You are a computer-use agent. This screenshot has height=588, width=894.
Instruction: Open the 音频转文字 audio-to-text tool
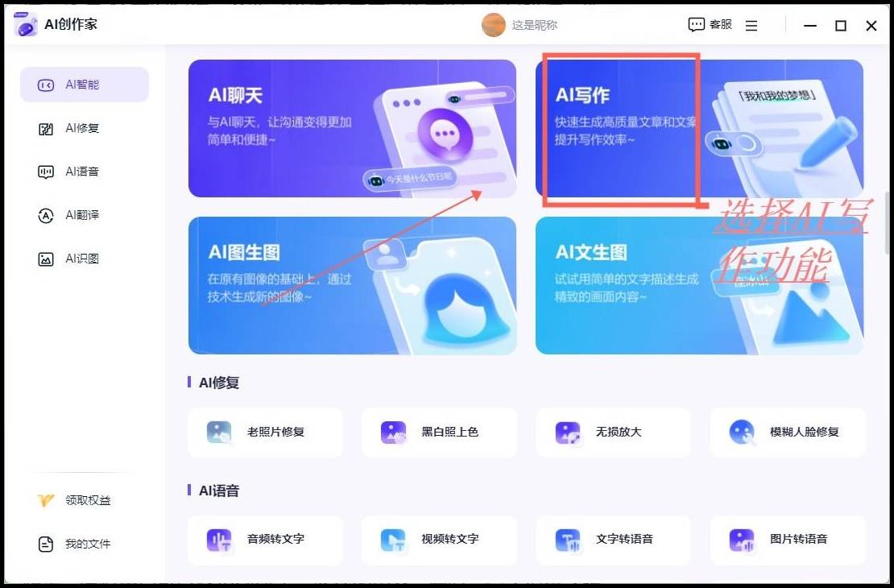(266, 540)
